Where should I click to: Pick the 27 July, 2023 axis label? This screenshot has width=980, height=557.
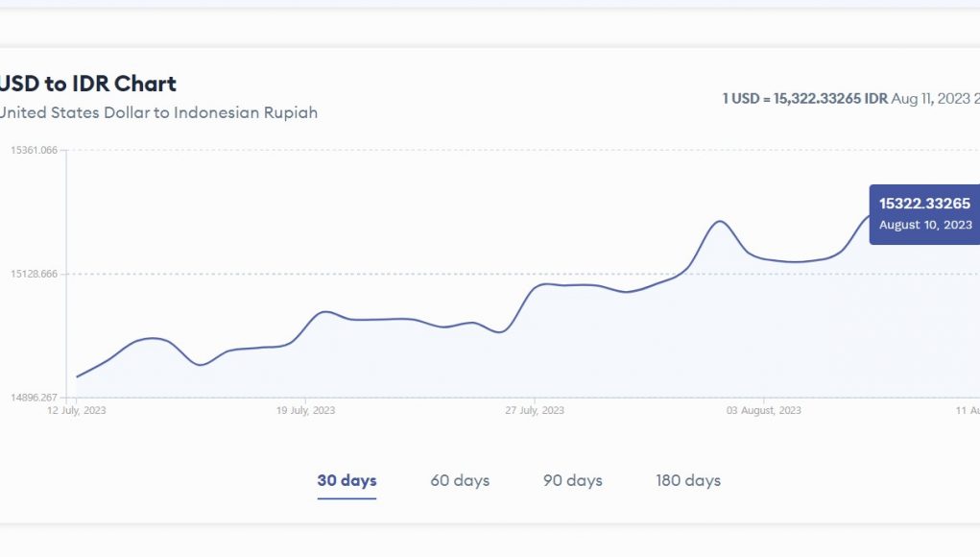[535, 411]
